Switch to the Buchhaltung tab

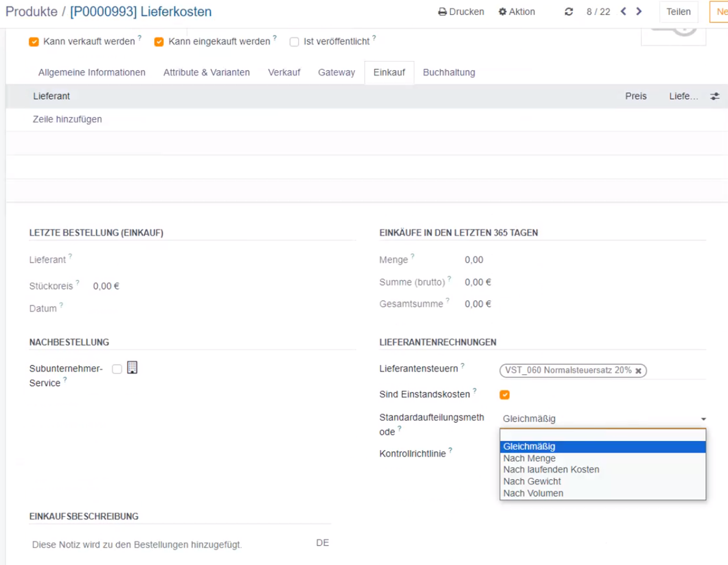(x=449, y=72)
